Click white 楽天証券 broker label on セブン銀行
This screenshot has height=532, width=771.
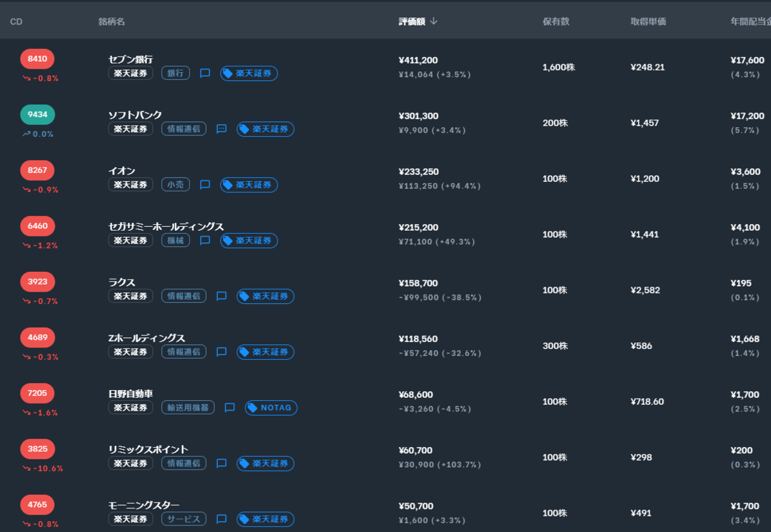pyautogui.click(x=130, y=73)
